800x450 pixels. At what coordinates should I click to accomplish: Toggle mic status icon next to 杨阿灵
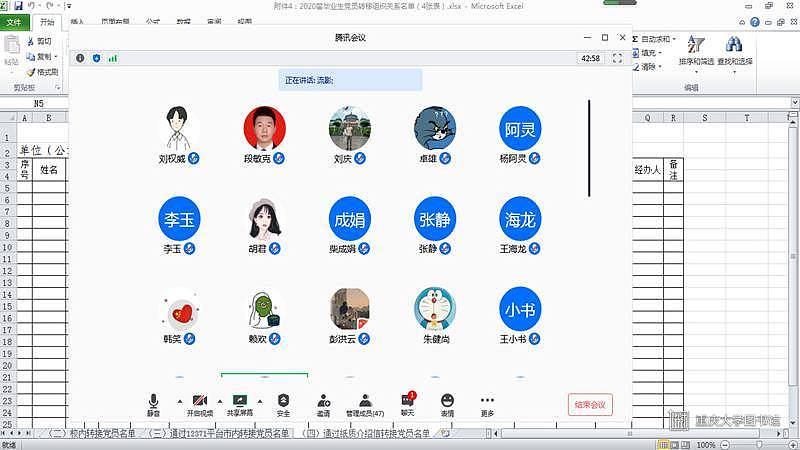(534, 158)
